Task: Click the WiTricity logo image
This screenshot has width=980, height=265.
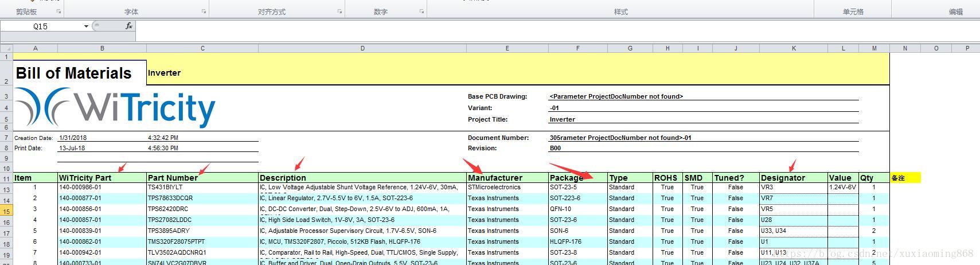Action: (x=115, y=108)
